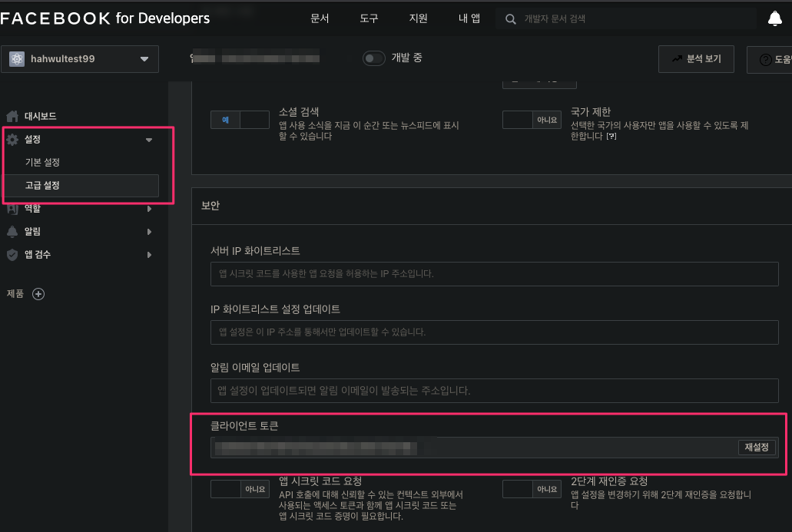Toggle the 개발 중 app status switch
Screen dimensions: 792x532
coord(374,58)
